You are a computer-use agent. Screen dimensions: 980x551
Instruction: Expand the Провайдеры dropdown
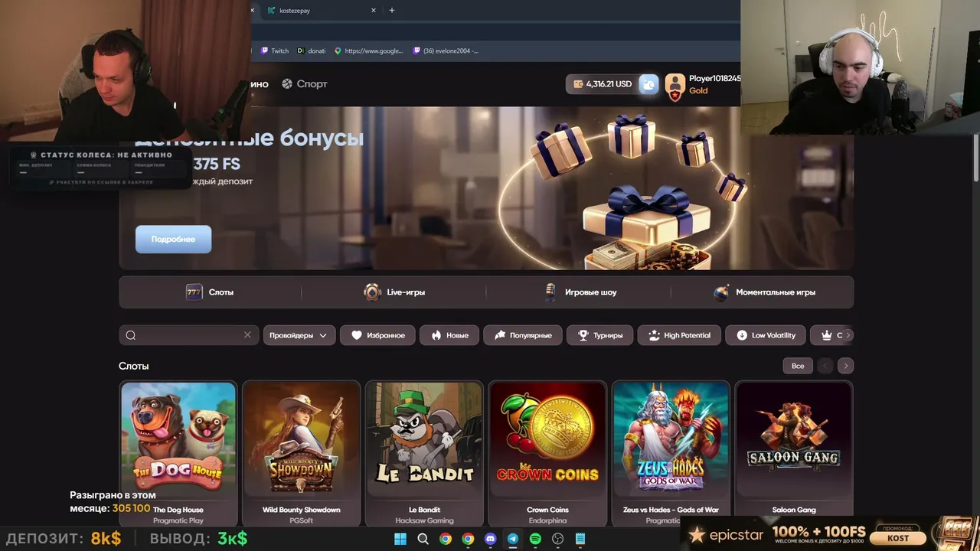pos(299,335)
